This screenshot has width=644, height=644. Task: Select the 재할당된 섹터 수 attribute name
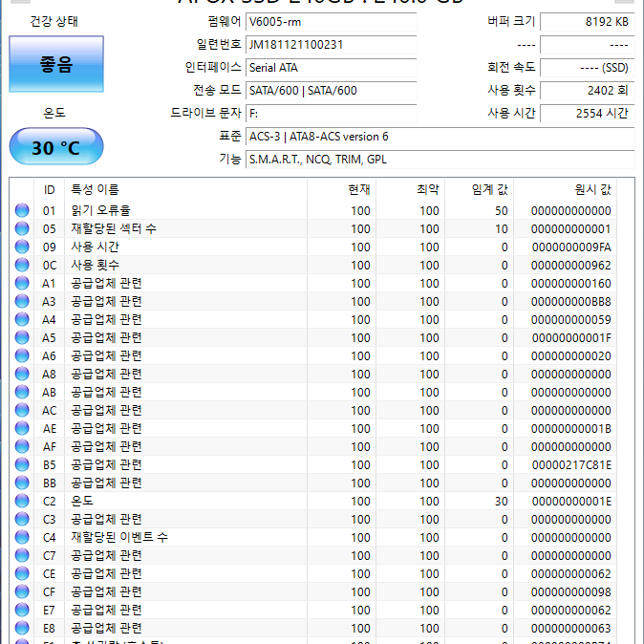click(114, 228)
